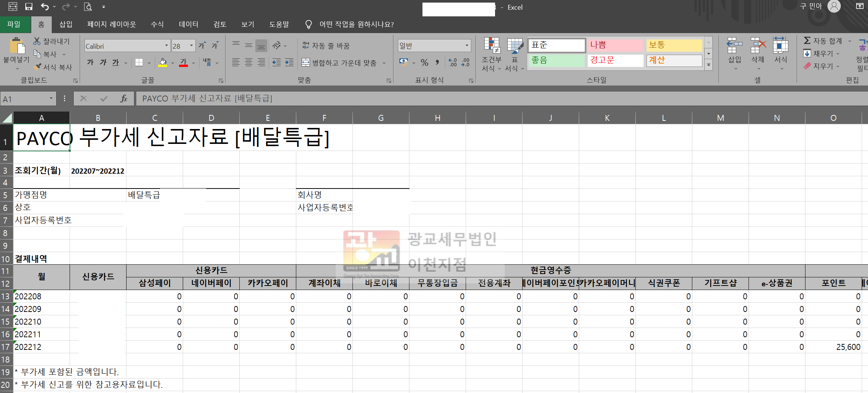
Task: Open Conditional Formatting (조건부 서식) icon
Action: click(x=491, y=46)
